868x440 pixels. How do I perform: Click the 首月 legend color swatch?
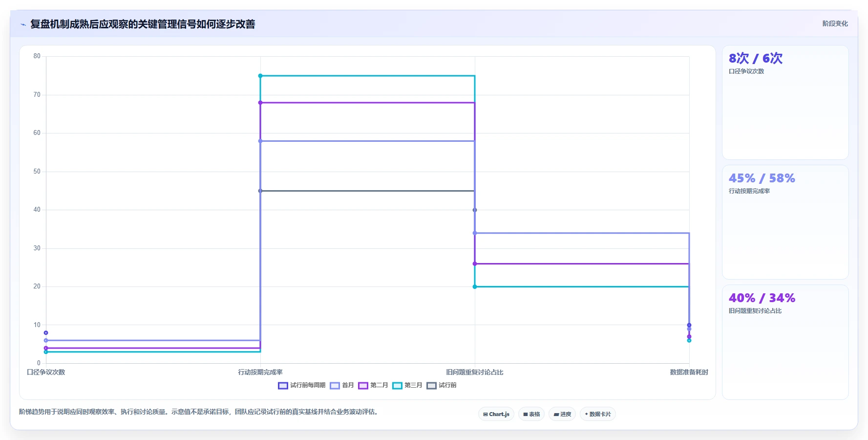(x=335, y=386)
